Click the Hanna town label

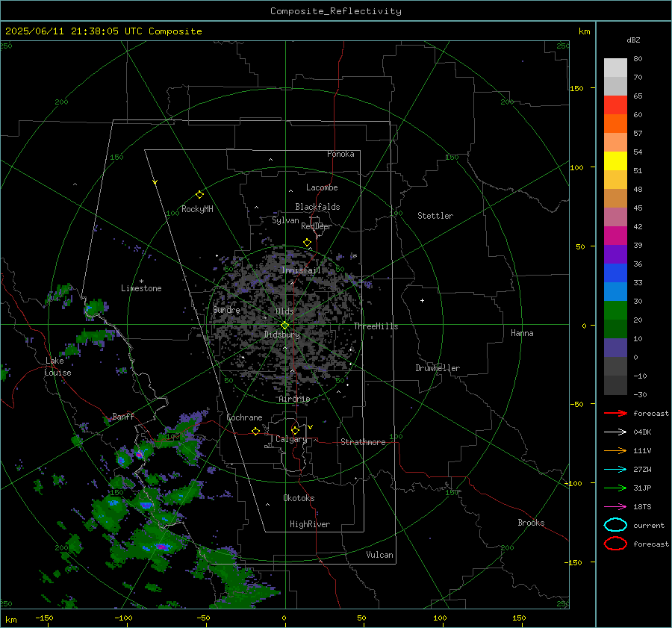522,333
